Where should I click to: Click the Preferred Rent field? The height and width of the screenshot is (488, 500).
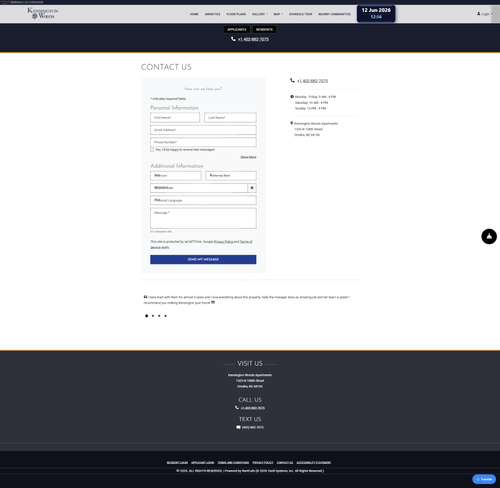click(231, 176)
